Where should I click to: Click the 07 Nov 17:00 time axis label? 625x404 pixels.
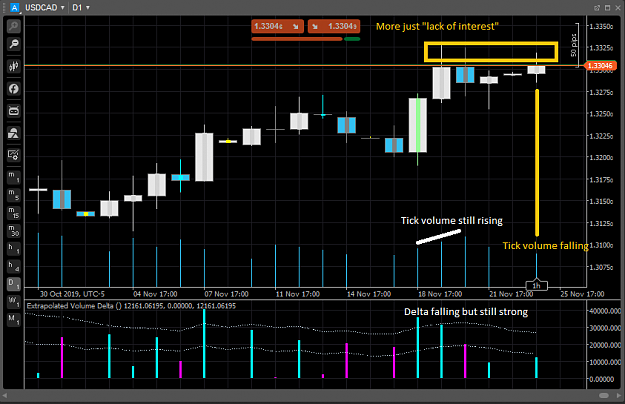click(x=226, y=294)
